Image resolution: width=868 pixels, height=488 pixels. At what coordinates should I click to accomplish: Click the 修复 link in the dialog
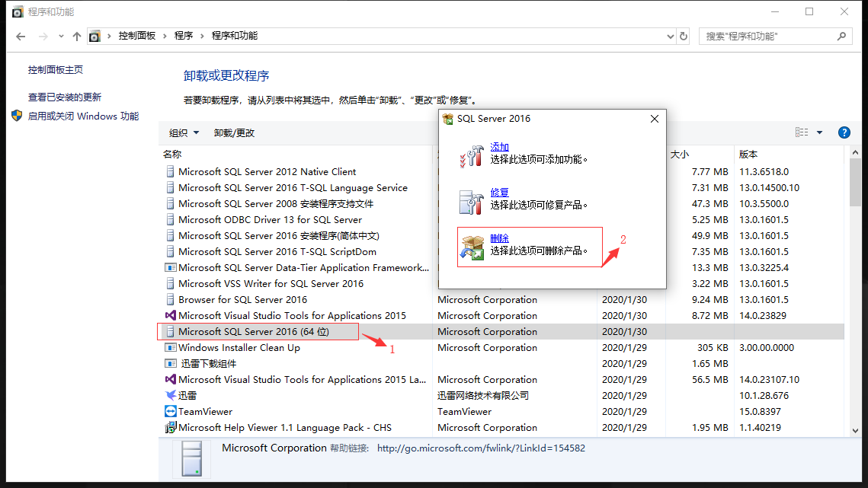(x=499, y=192)
